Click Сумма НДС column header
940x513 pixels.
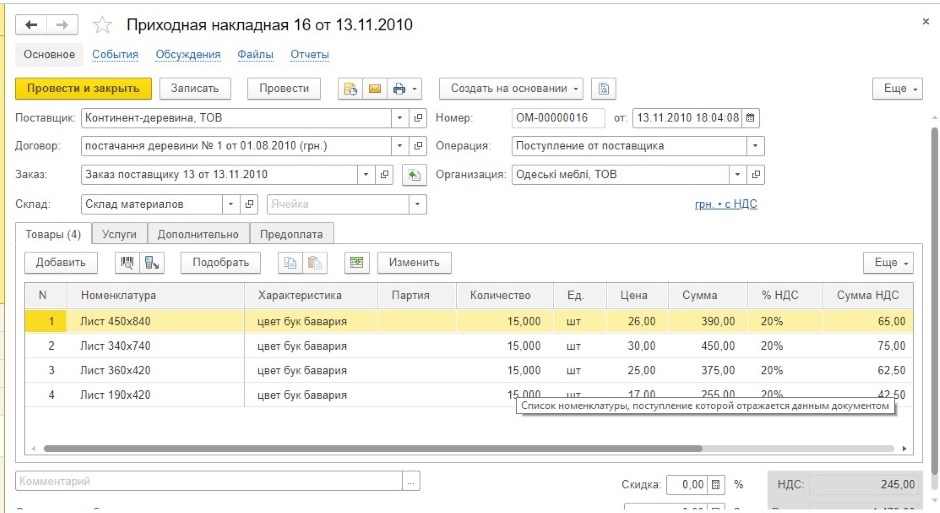[x=867, y=295]
